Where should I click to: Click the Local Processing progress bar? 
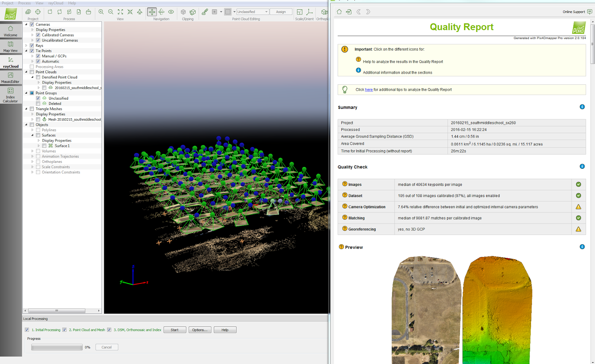pyautogui.click(x=57, y=347)
